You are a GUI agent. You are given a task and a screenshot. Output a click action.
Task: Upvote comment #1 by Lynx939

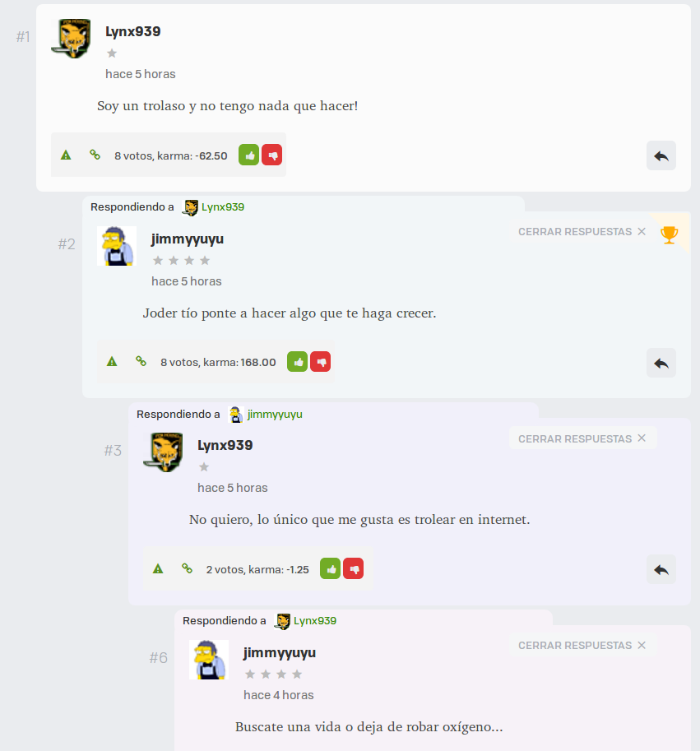click(249, 155)
